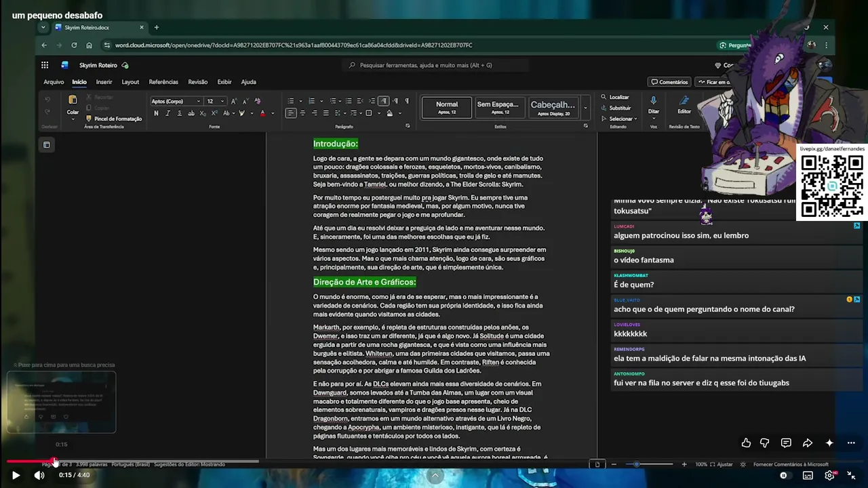Open the video comments panel icon
Image resolution: width=868 pixels, height=488 pixels.
[786, 443]
